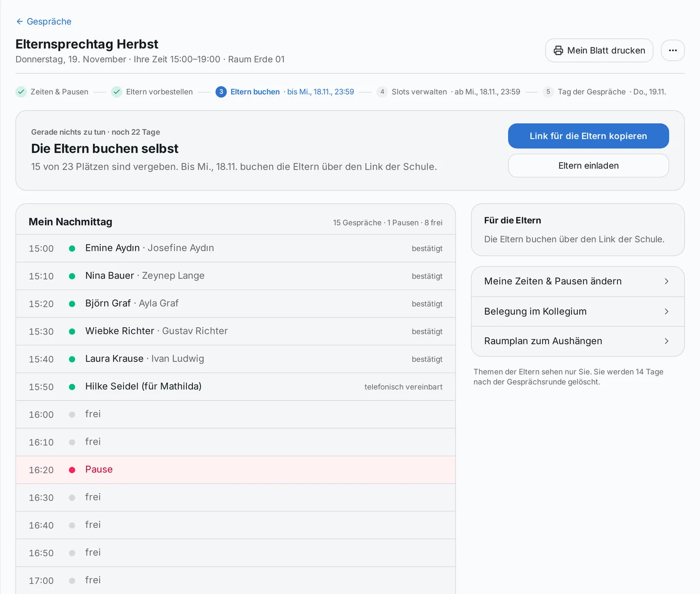The image size is (700, 594).
Task: Click the grey status dot of the 16:30 slot
Action: click(72, 498)
